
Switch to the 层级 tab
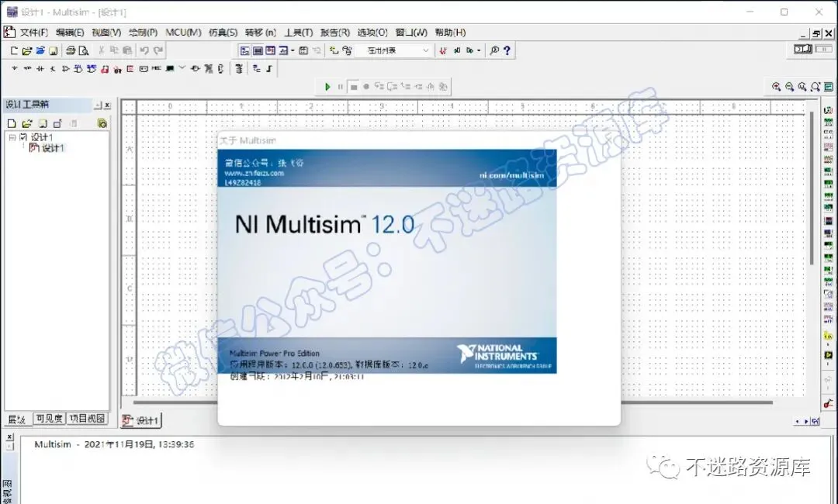(x=17, y=419)
